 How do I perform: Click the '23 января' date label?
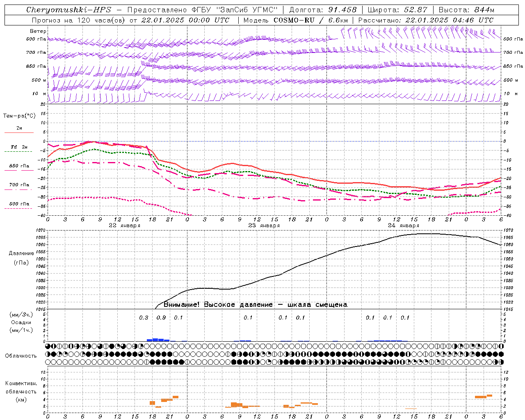[x=264, y=225]
